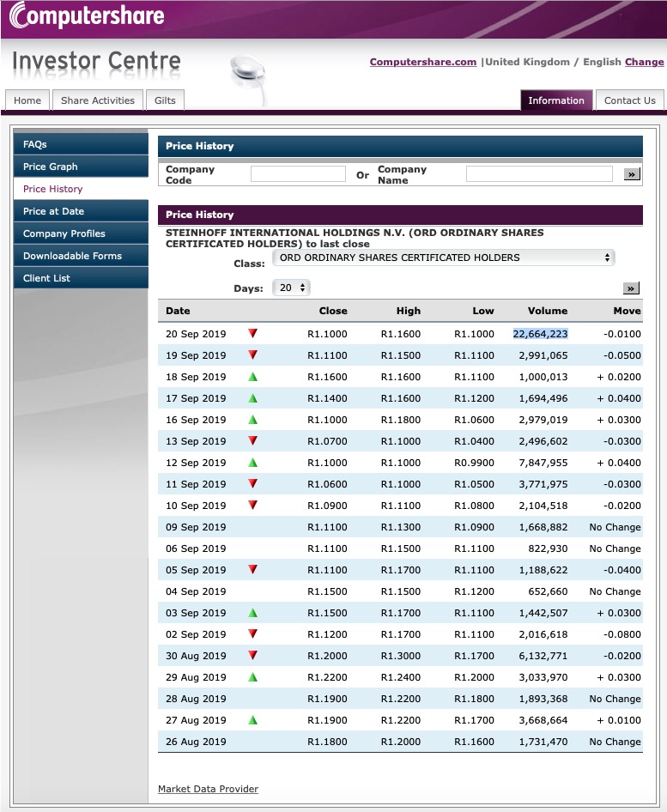Switch to the Information tab
This screenshot has width=667, height=812.
[x=556, y=100]
